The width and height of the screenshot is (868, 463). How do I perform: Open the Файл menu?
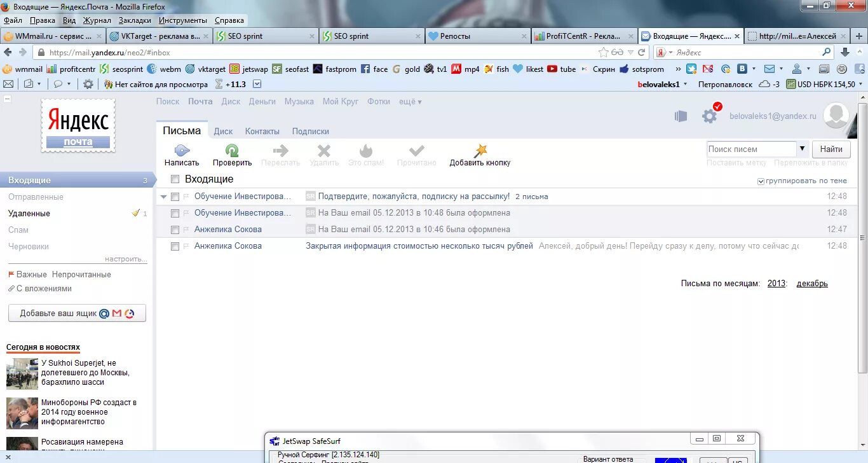[13, 20]
